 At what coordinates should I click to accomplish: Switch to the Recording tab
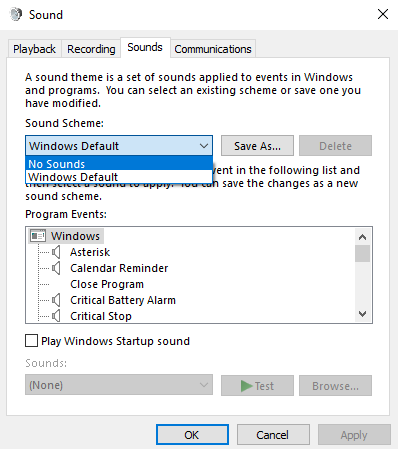coord(91,49)
